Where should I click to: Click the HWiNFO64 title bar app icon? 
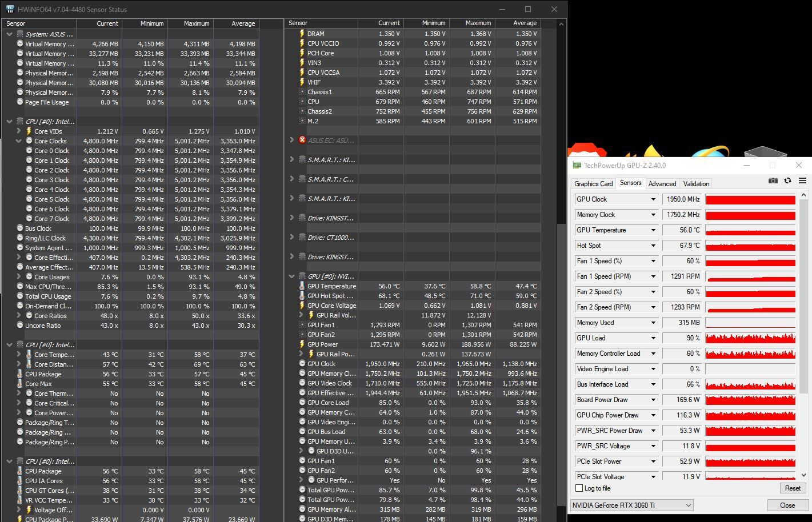10,9
